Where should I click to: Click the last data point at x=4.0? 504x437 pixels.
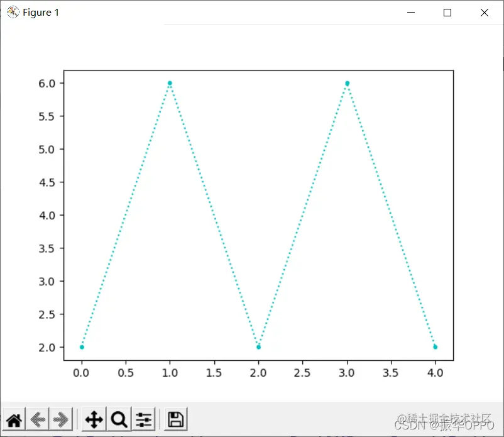tap(436, 346)
